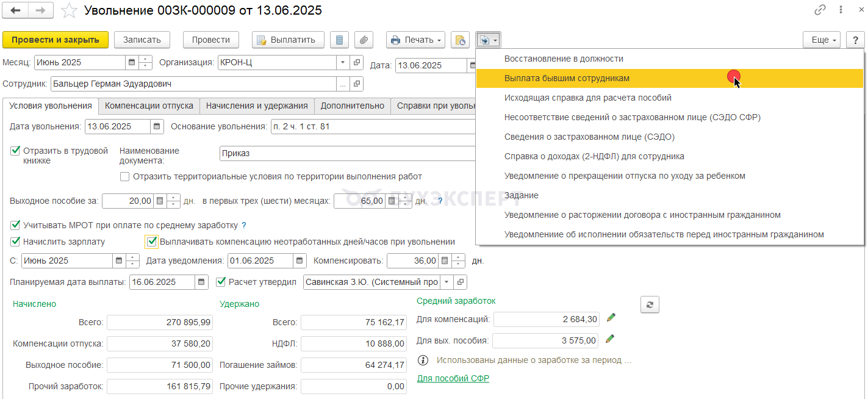Toggle Выплачивать компенсацию неотработанных дней checkbox
Screen dimensions: 868x399
click(152, 242)
